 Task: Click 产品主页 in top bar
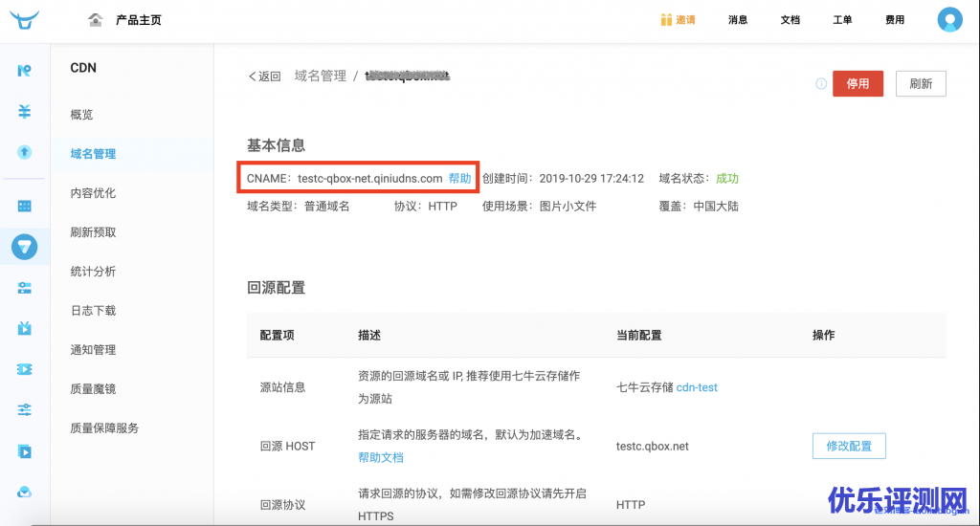[139, 20]
